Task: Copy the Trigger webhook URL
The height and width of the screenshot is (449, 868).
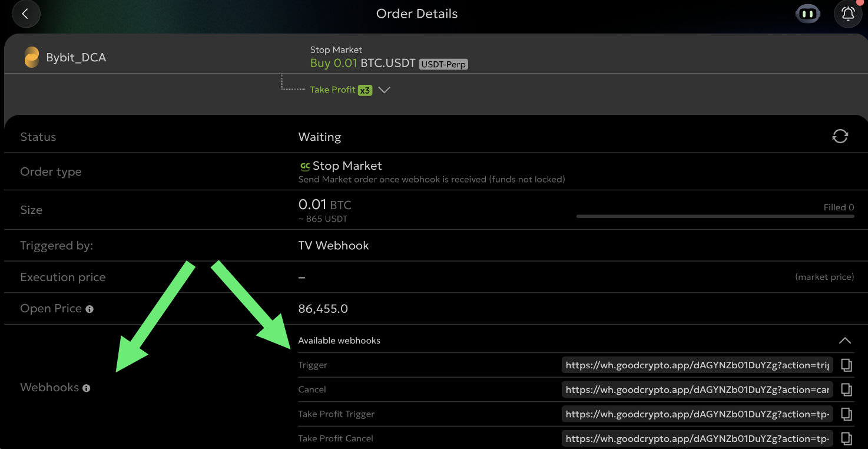Action: click(846, 365)
